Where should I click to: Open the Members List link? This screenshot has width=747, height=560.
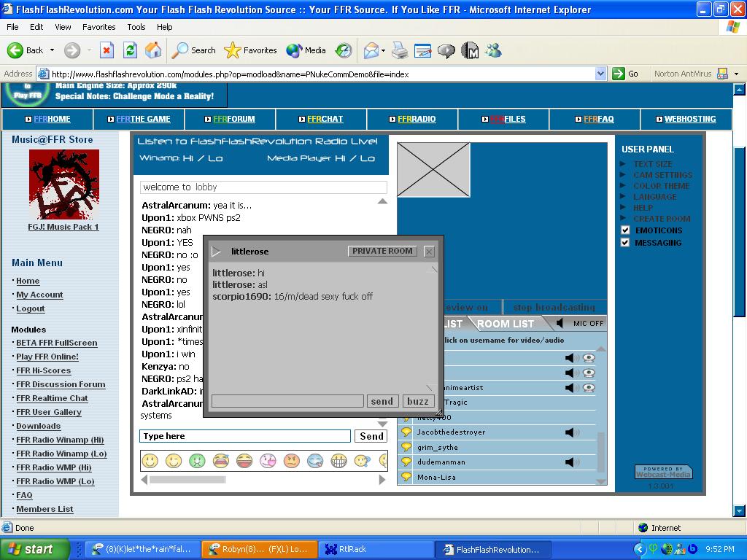click(44, 509)
